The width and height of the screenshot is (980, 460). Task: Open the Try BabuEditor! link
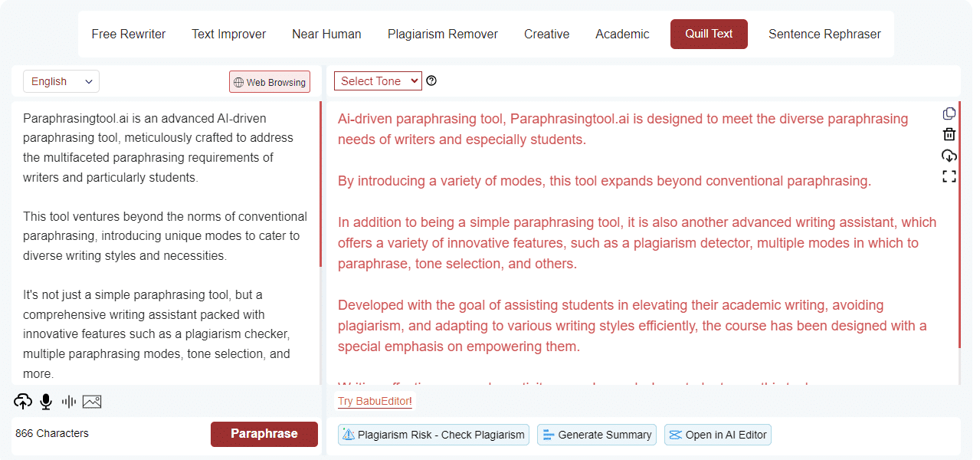(x=375, y=401)
